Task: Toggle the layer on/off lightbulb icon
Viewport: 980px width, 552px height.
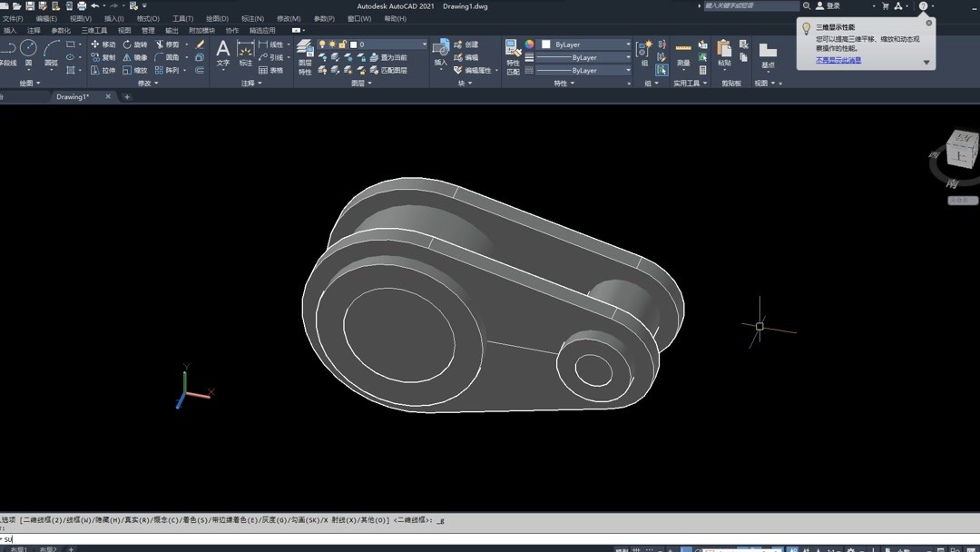Action: click(x=322, y=44)
